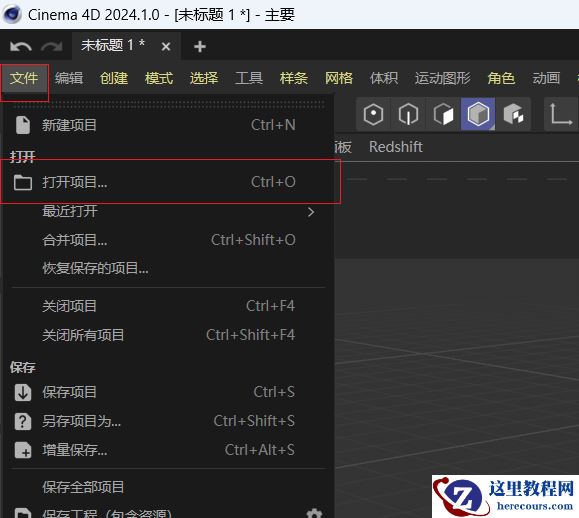Screen dimensions: 579x518
Task: Click the Cinema 4D logo in title bar
Action: (12, 15)
